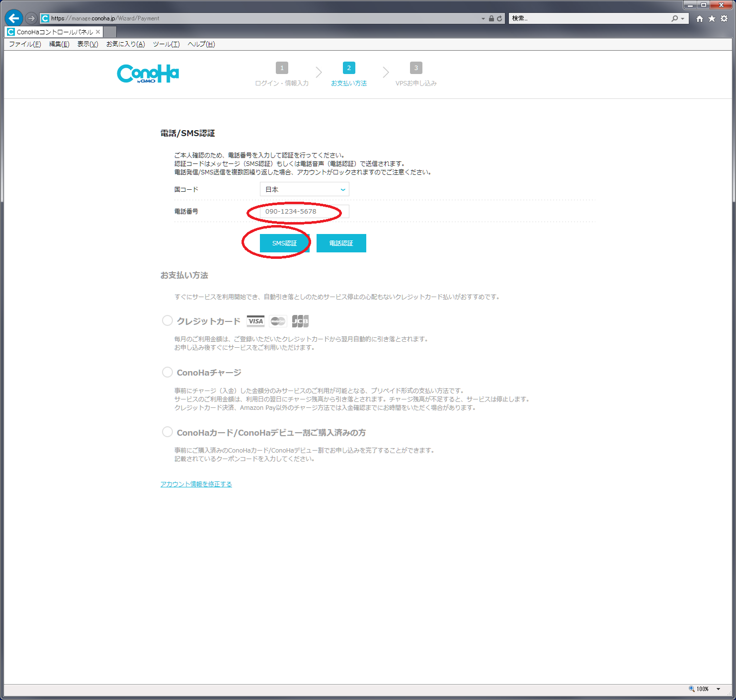Image resolution: width=736 pixels, height=700 pixels.
Task: Click the search magnifier icon
Action: point(674,18)
